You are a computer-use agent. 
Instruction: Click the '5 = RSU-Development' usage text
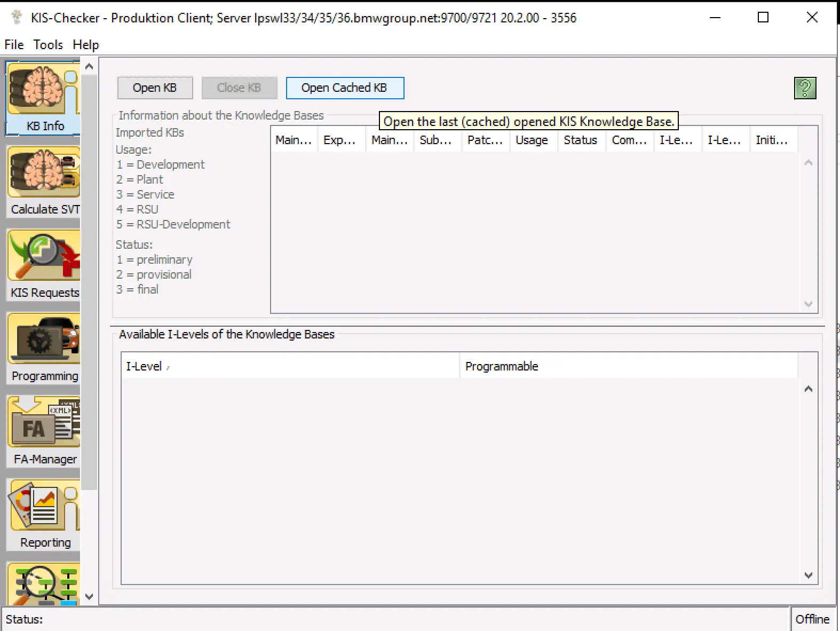(x=173, y=224)
